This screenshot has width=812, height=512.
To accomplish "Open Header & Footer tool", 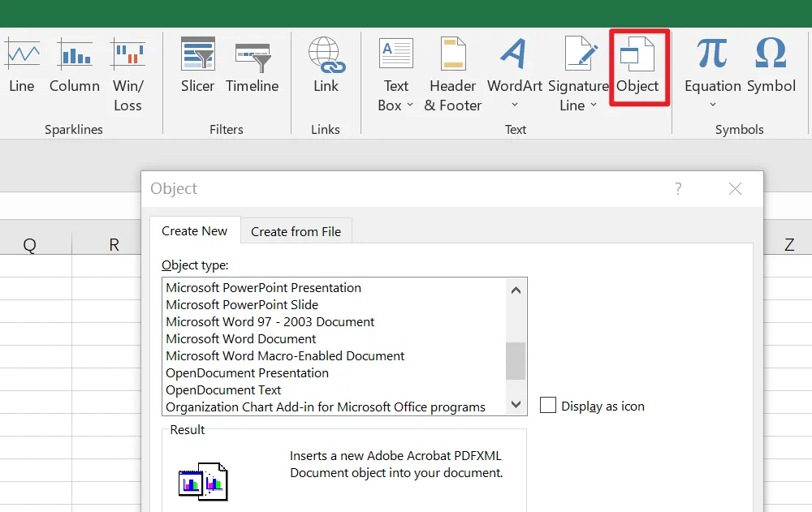I will [x=452, y=75].
